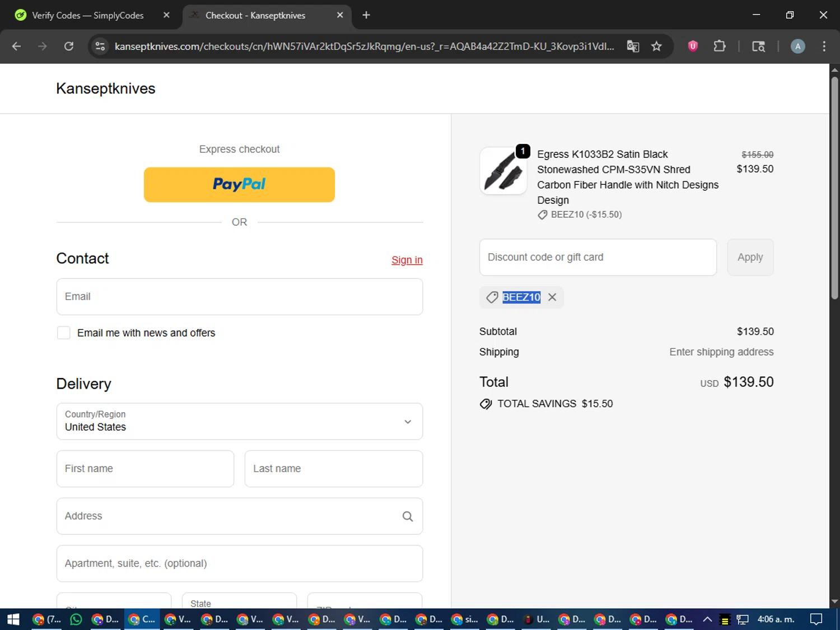This screenshot has height=630, width=840.
Task: Click the First name field
Action: tap(145, 468)
